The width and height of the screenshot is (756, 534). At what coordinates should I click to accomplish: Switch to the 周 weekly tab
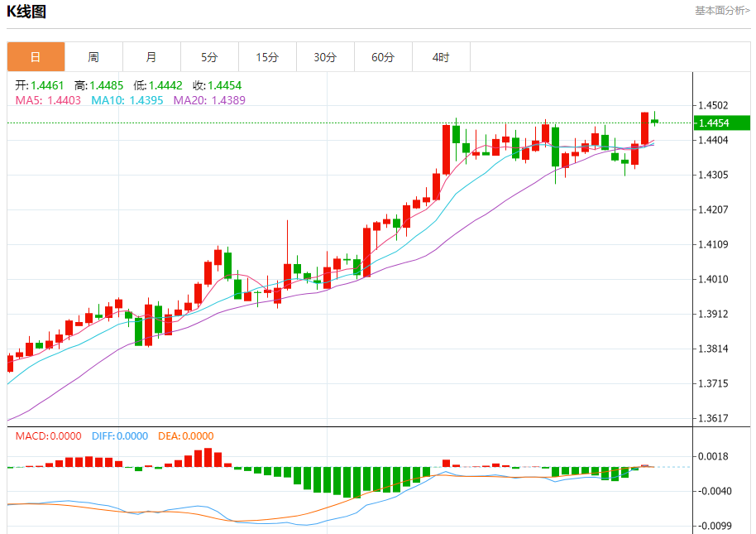(93, 57)
